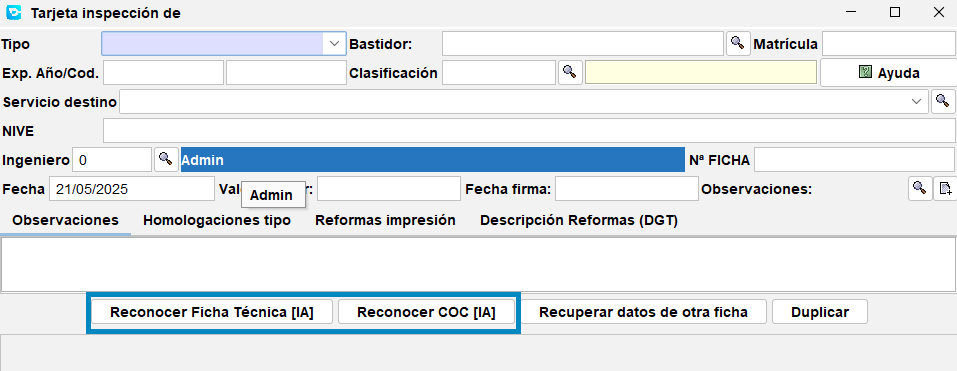The image size is (957, 371).
Task: Focus the NIVE input field
Action: coord(529,131)
